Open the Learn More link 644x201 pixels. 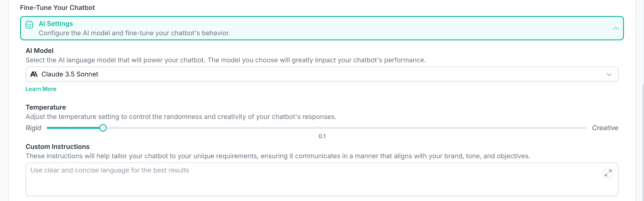[x=41, y=89]
